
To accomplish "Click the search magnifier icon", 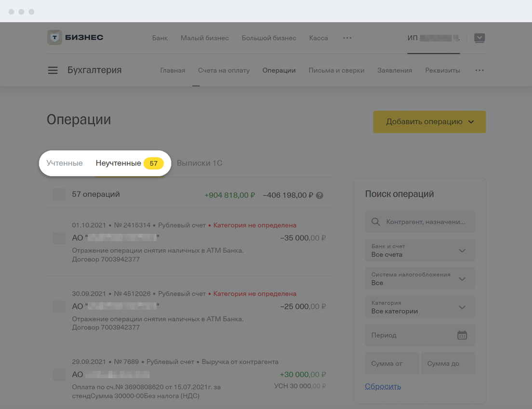I will point(376,222).
